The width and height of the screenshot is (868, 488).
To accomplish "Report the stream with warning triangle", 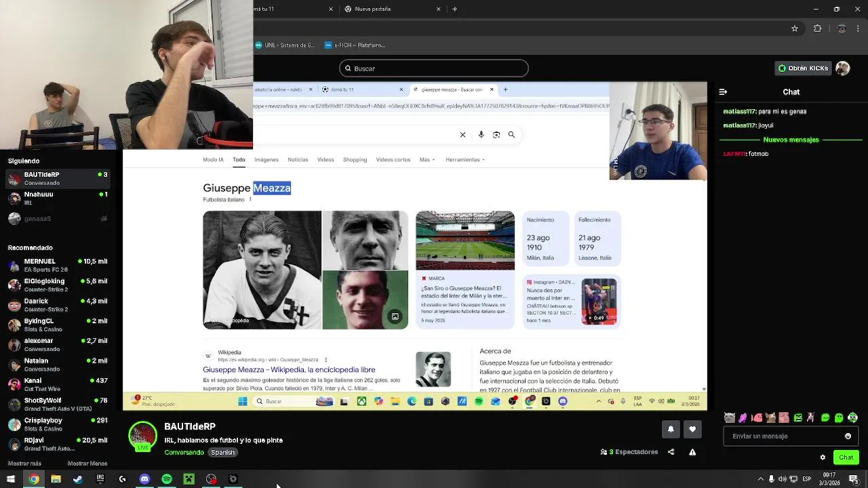I will point(692,452).
